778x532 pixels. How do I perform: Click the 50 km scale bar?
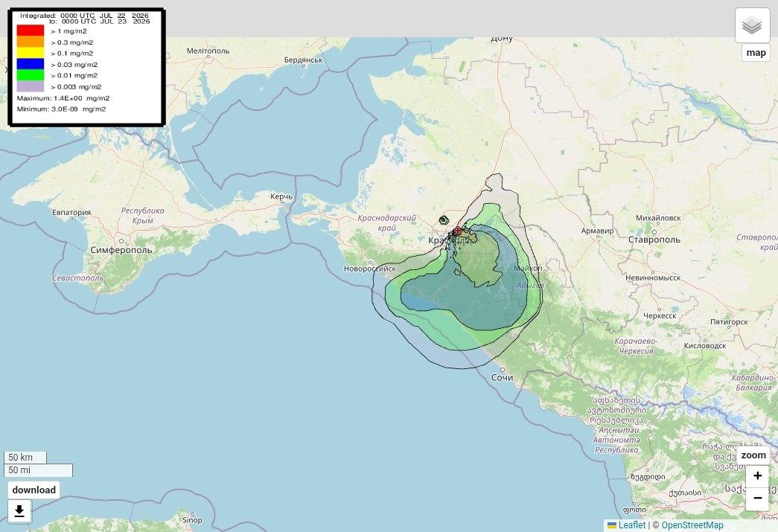25,457
